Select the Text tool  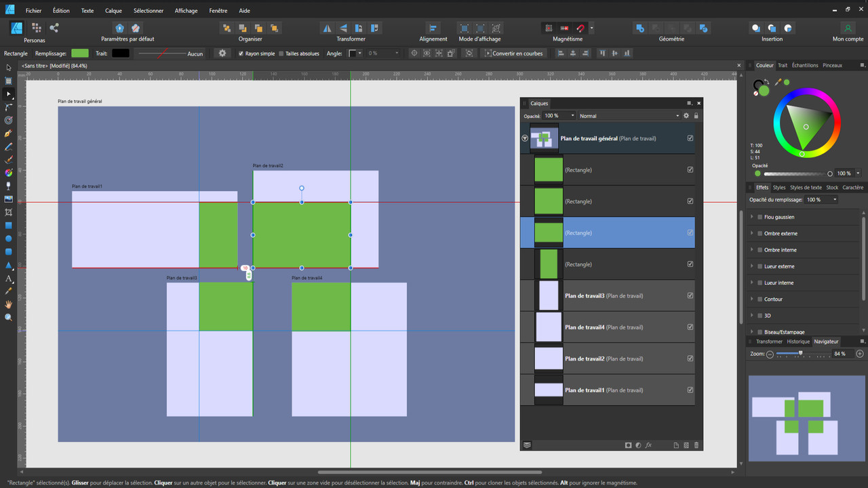pos(9,279)
